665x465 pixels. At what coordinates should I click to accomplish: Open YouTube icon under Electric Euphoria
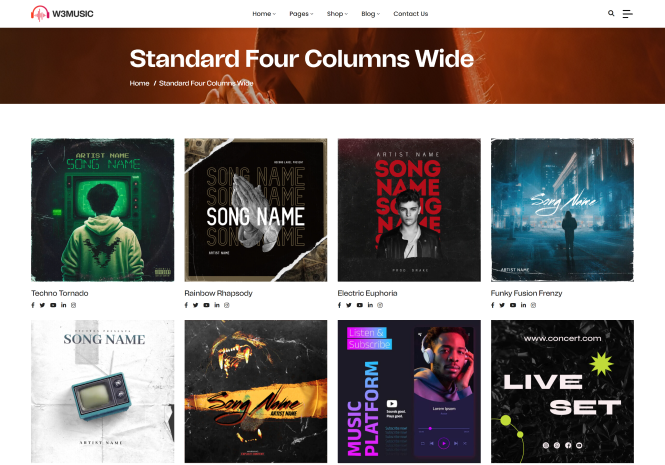pos(359,305)
